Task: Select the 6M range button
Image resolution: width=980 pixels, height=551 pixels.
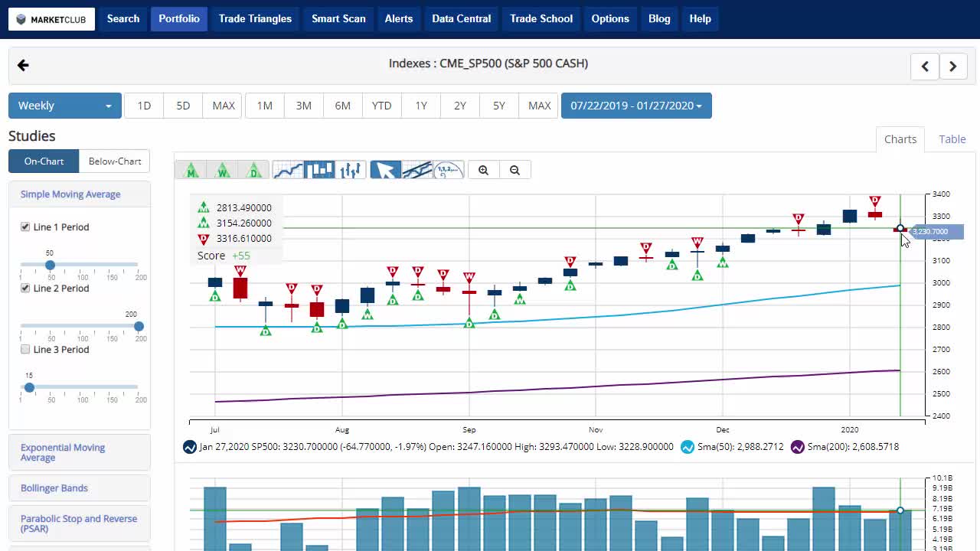Action: point(343,106)
